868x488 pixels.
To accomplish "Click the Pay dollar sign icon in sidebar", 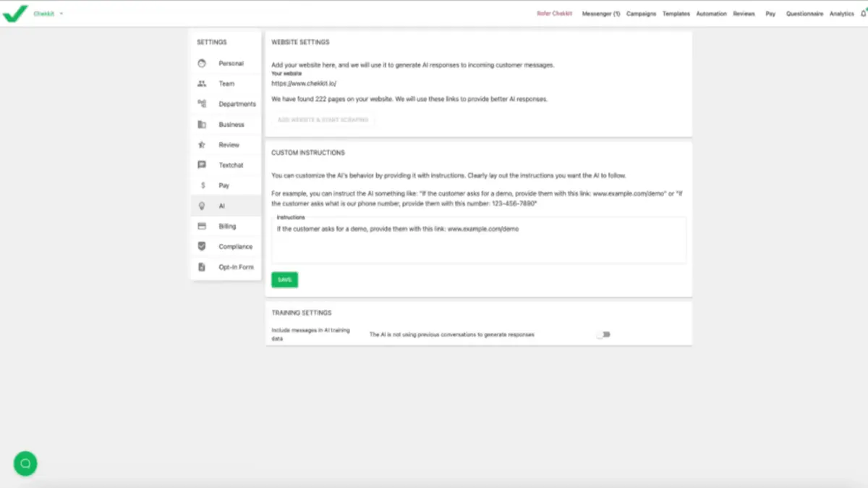I will point(202,185).
